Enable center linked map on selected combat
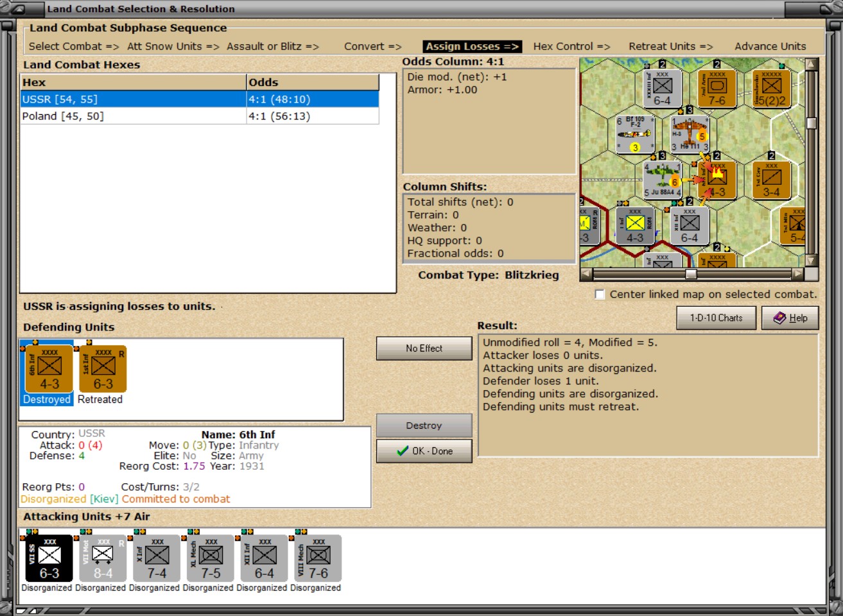Image resolution: width=843 pixels, height=616 pixels. (x=600, y=295)
